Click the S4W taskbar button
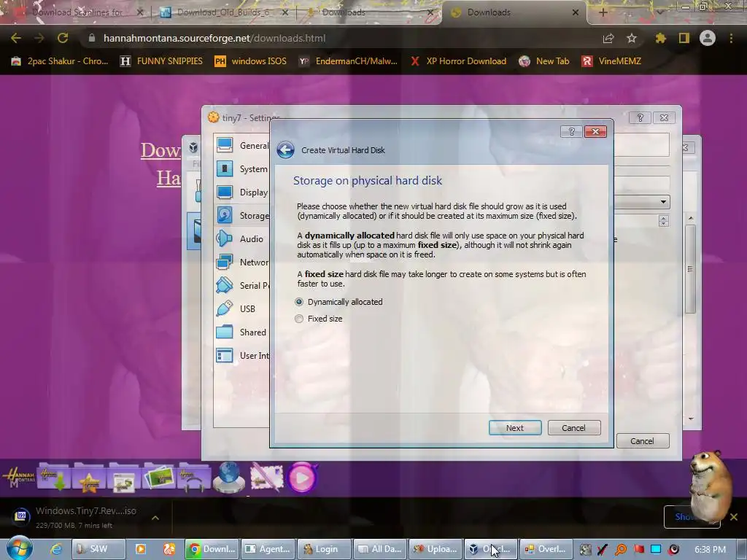This screenshot has height=560, width=747. point(98,549)
